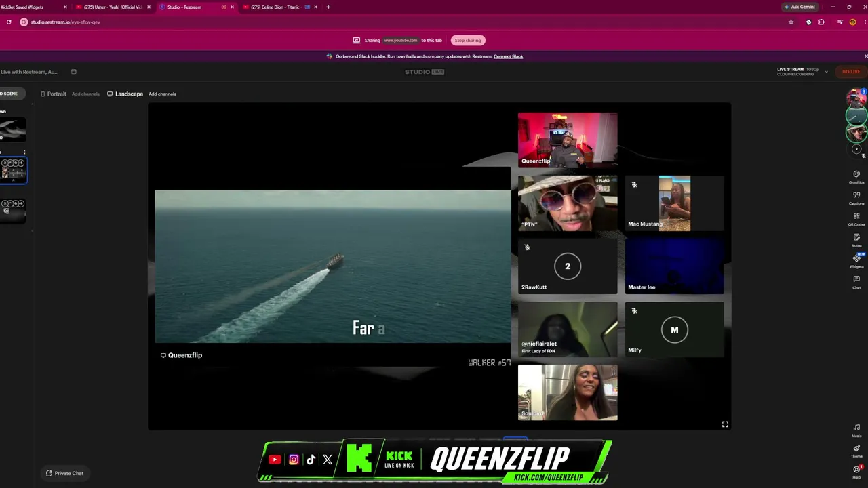Click the muted guest avatar in sidebar
868x488 pixels.
[x=856, y=149]
